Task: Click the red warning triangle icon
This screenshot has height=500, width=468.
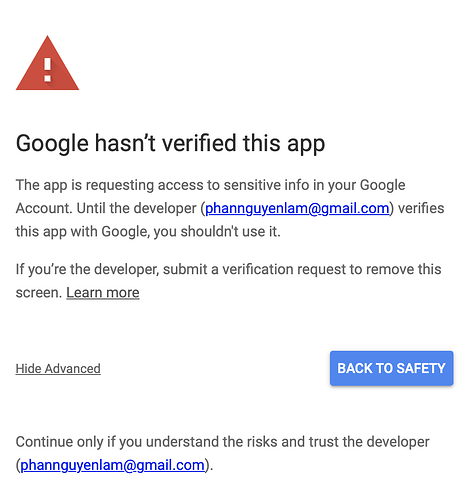Action: coord(47,63)
